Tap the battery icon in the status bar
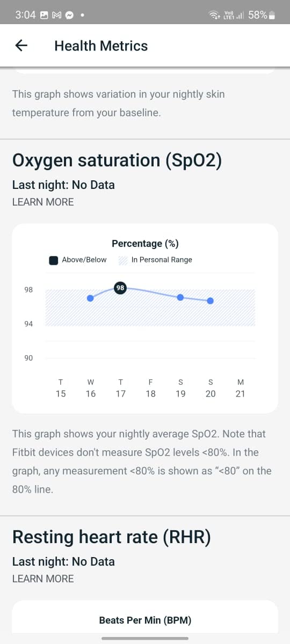Image resolution: width=290 pixels, height=644 pixels. (272, 15)
